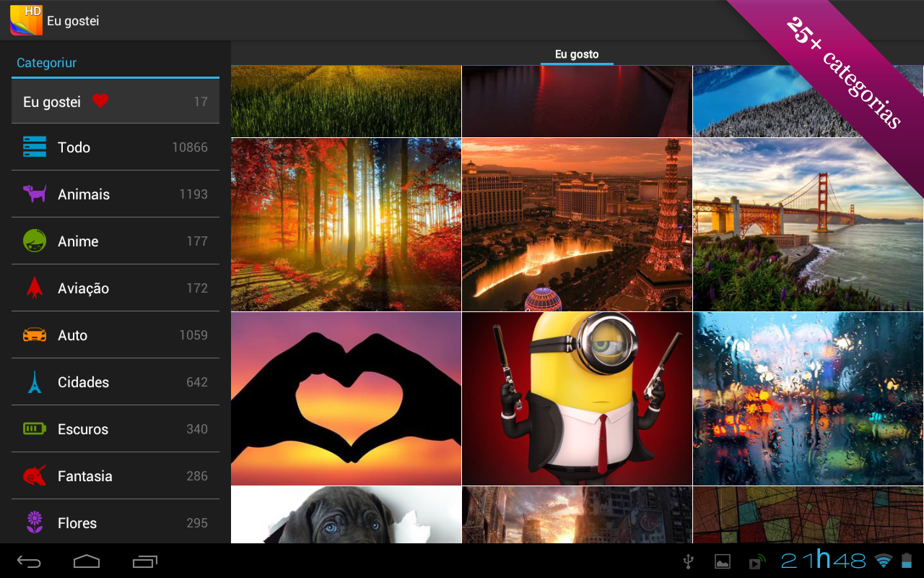Screen dimensions: 924x578
Task: Choose the Auto category label
Action: point(72,335)
